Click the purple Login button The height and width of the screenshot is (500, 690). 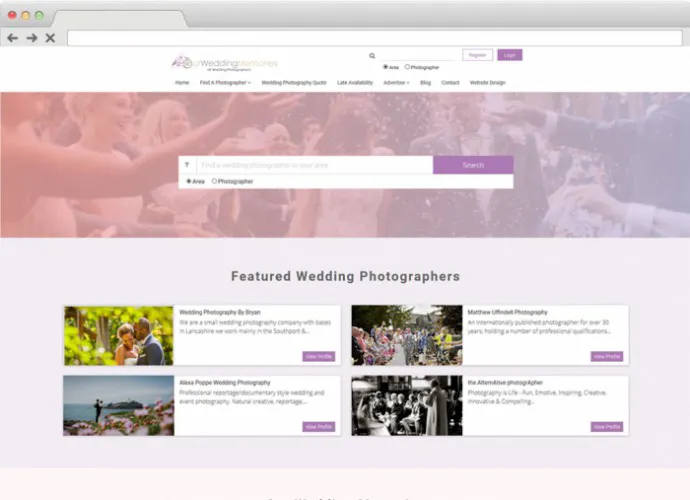pyautogui.click(x=509, y=55)
